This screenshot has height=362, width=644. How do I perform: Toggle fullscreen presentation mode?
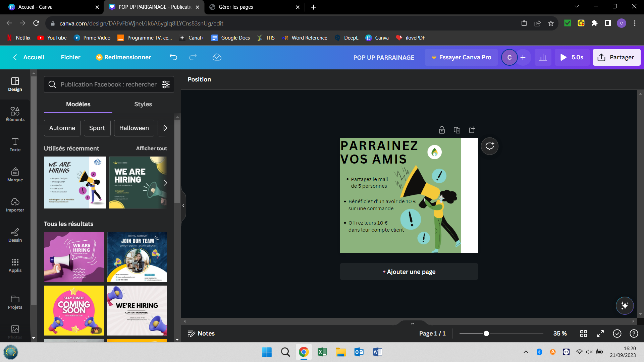click(600, 334)
